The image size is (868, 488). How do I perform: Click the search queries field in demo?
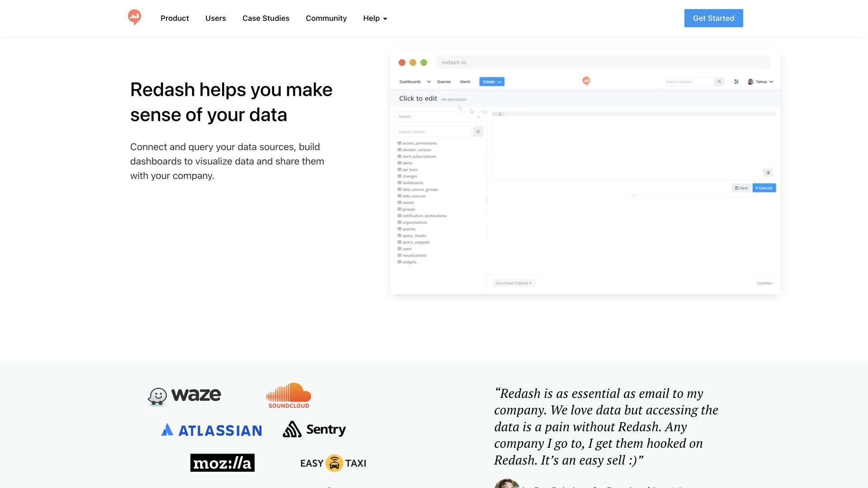coord(688,82)
